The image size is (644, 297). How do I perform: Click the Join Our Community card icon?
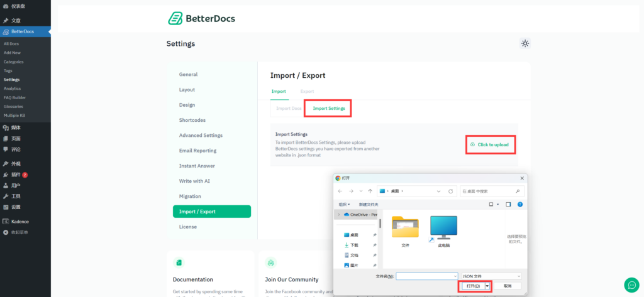click(x=270, y=262)
